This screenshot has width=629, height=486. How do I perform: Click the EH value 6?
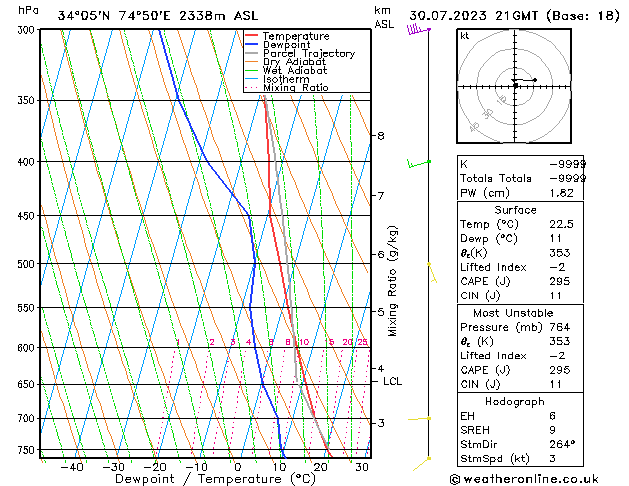(x=553, y=416)
